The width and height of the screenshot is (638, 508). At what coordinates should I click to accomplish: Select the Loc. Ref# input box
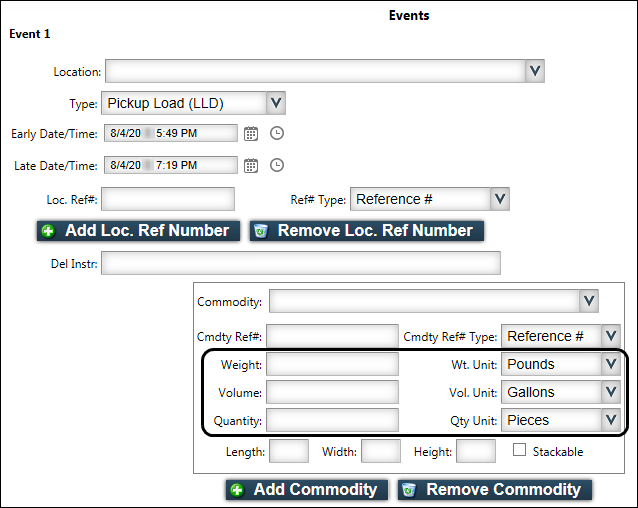168,199
